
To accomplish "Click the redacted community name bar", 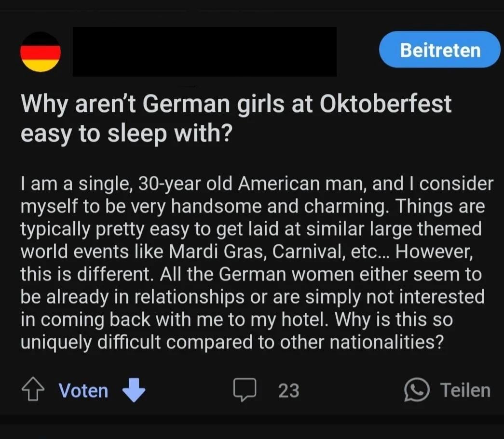I will [204, 52].
